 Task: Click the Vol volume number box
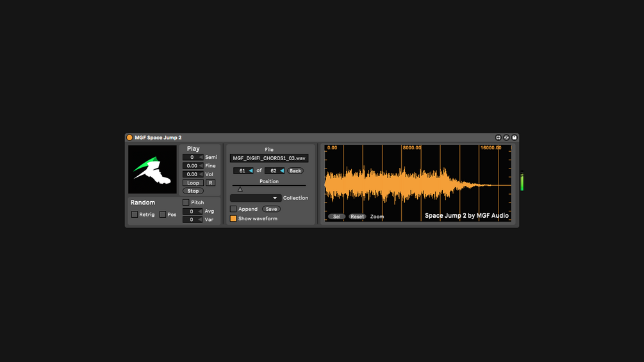(193, 174)
